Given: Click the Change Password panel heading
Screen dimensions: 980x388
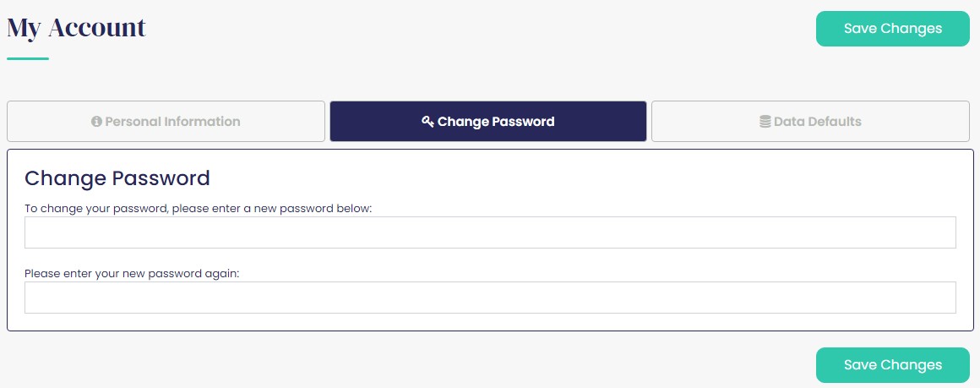Looking at the screenshot, I should pyautogui.click(x=117, y=178).
